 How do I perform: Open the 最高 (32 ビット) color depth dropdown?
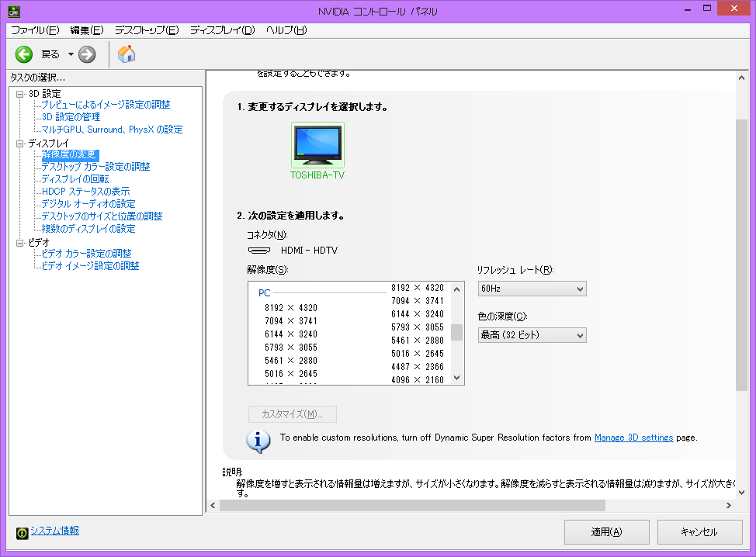532,335
